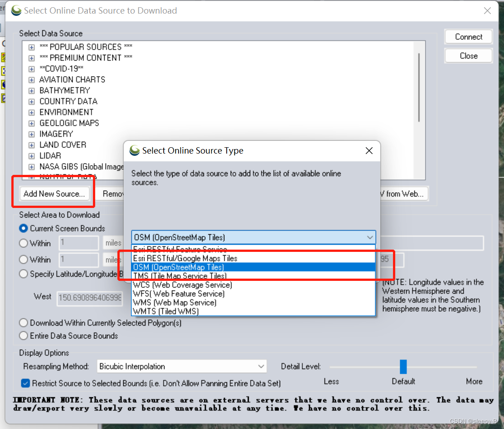The image size is (504, 429).
Task: Click the West longitude input field
Action: [x=90, y=298]
